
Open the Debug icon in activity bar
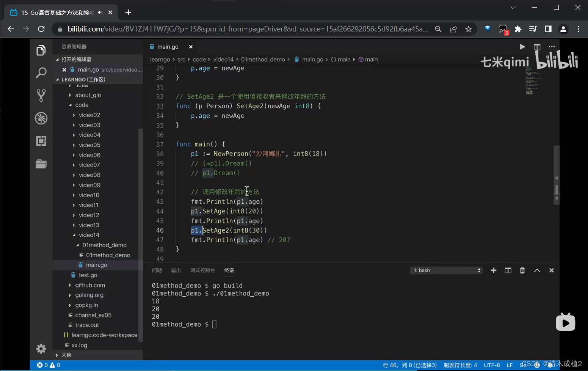pos(41,118)
